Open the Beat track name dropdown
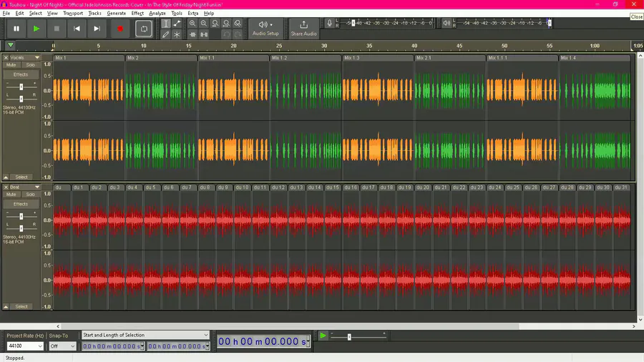Screen dimensions: 644x362 click(x=37, y=187)
